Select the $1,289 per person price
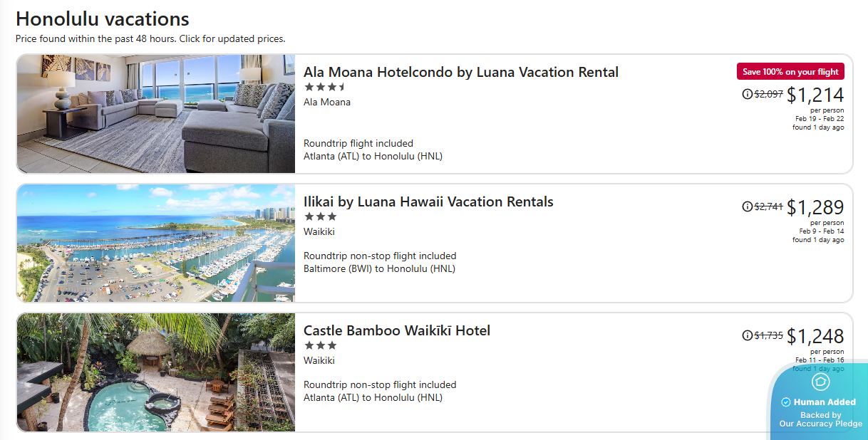 [x=815, y=207]
